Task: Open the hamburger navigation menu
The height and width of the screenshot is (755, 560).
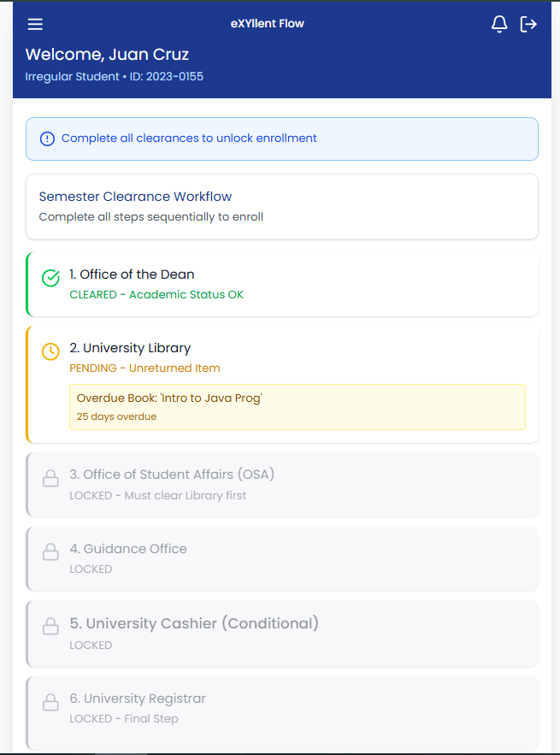Action: click(x=35, y=24)
